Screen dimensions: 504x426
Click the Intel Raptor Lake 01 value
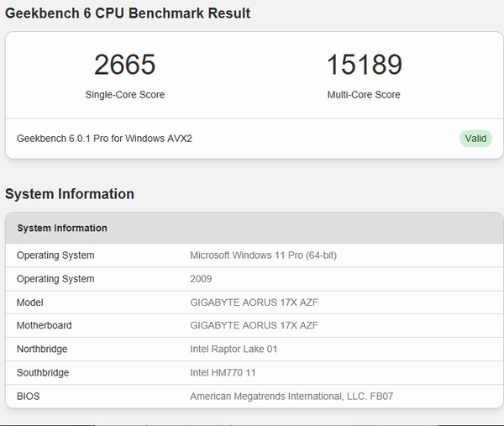click(x=234, y=350)
